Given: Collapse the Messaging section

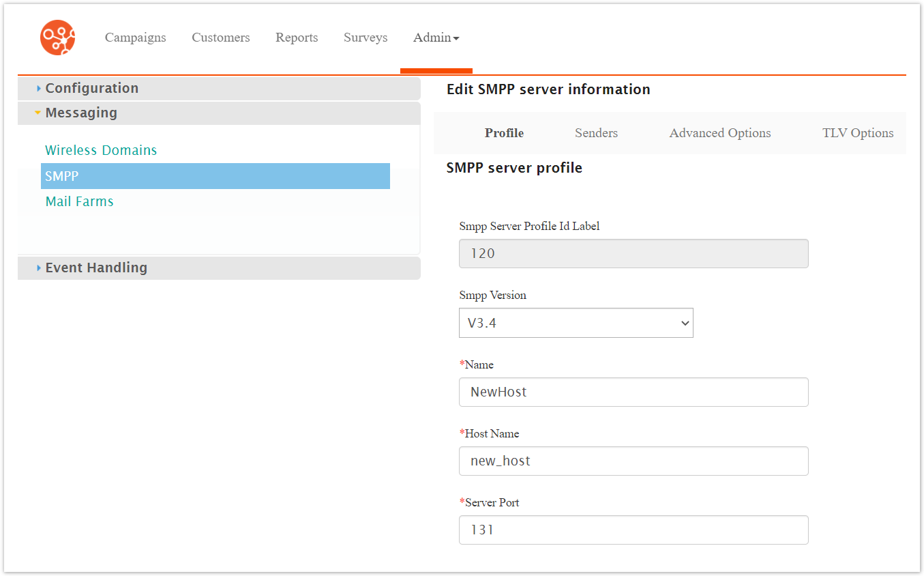Looking at the screenshot, I should click(81, 113).
